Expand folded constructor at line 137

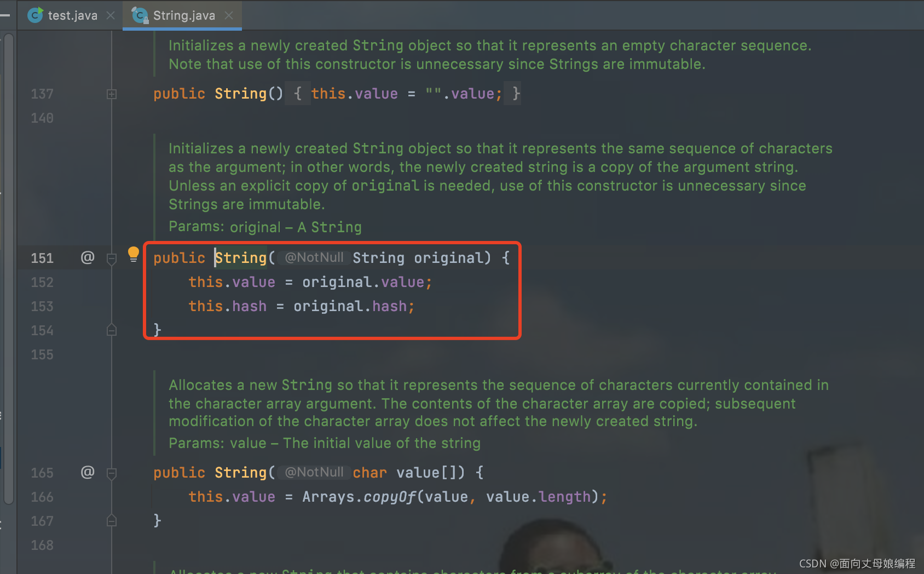tap(112, 94)
